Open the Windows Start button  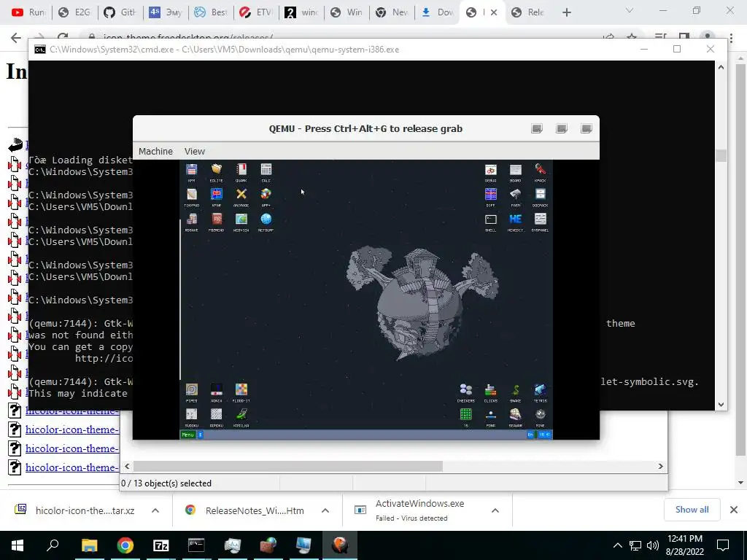(x=18, y=545)
